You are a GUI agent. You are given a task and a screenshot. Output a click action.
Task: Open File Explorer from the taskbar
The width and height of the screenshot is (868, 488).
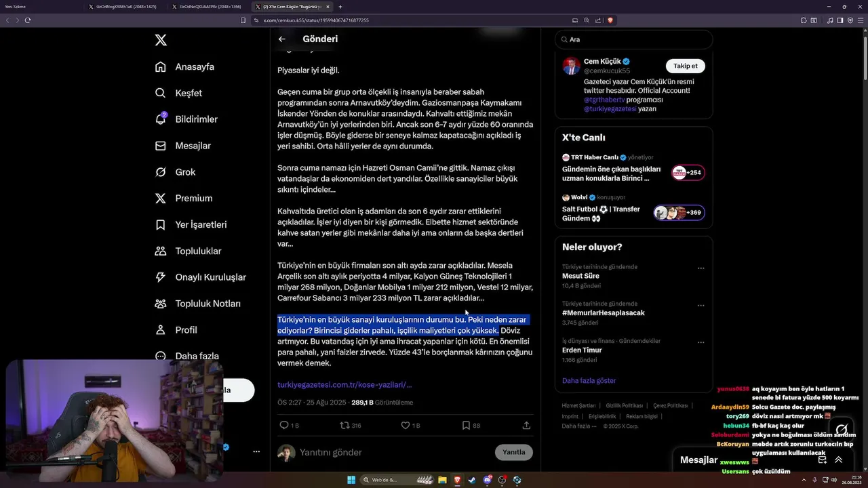[x=442, y=480]
